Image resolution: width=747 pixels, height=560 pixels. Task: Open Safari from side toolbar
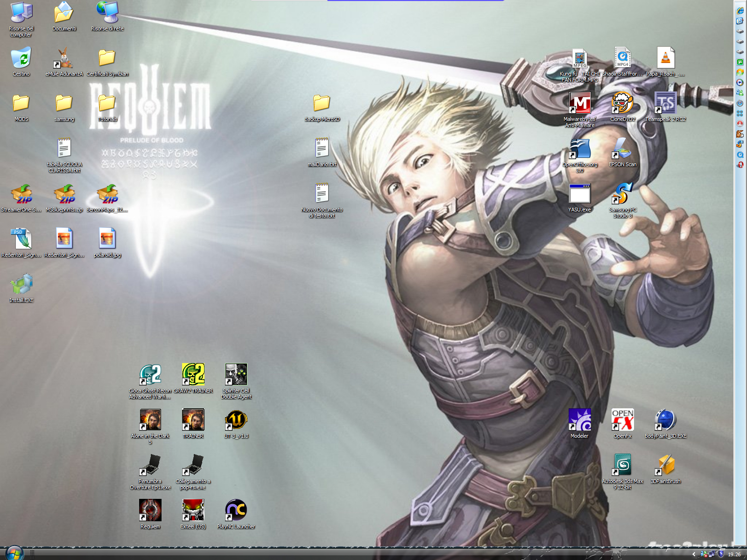click(740, 103)
